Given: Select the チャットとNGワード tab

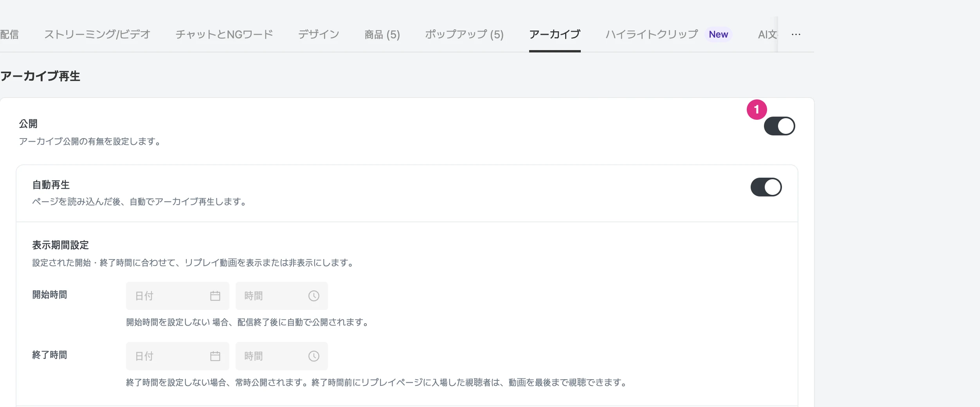Looking at the screenshot, I should click(x=224, y=34).
